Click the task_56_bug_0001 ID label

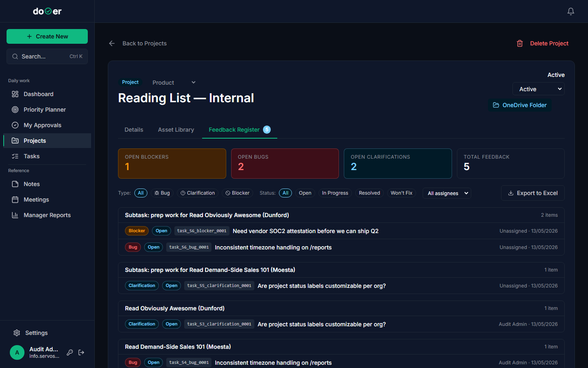pos(189,247)
